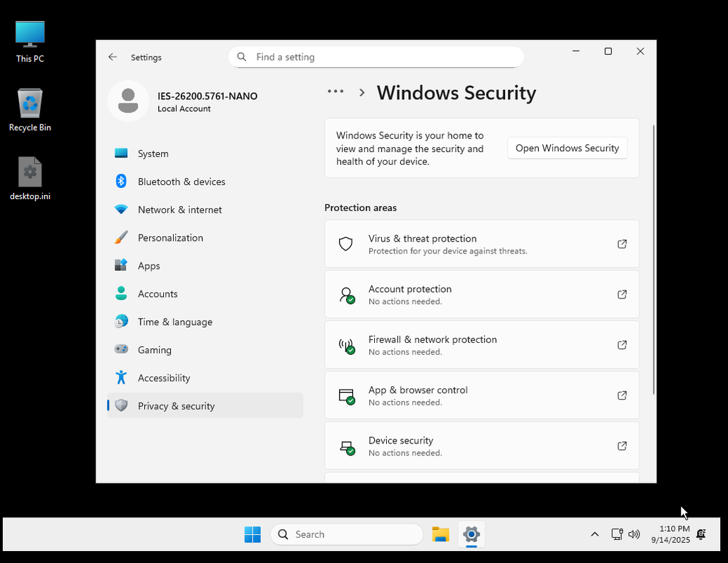Screen dimensions: 728x563
Task: Click the Firewall antenna icon
Action: (346, 346)
